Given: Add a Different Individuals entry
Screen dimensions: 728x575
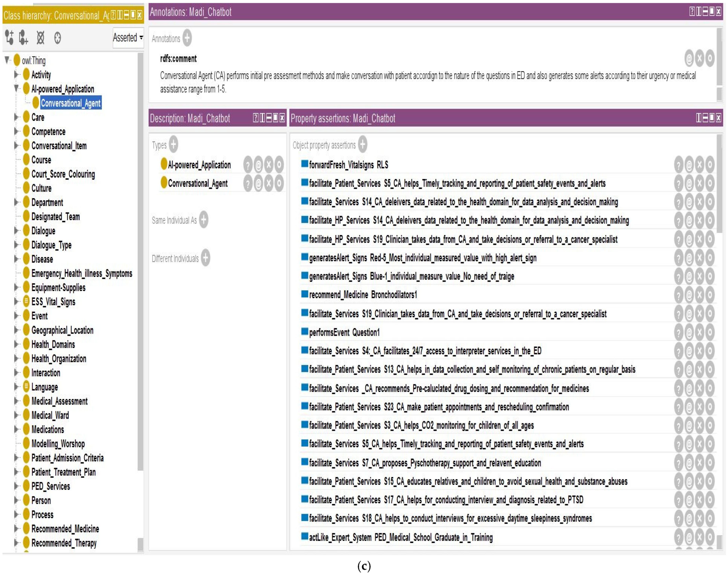Looking at the screenshot, I should tap(205, 258).
